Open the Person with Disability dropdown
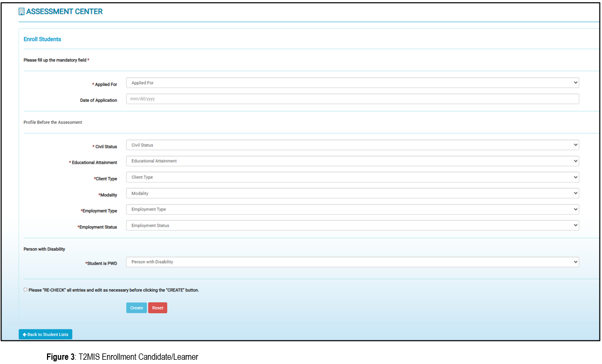602x364 pixels. [352, 262]
